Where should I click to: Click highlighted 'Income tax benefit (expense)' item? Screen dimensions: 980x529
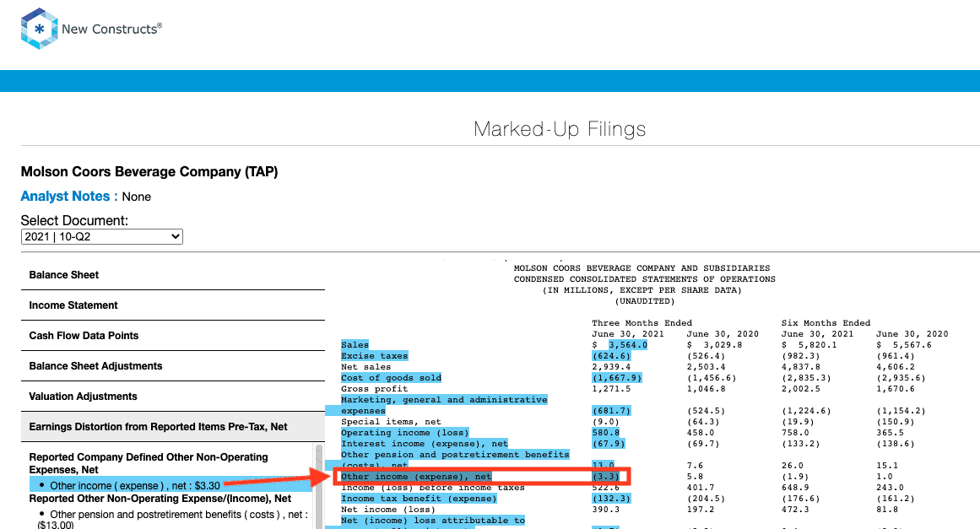419,499
